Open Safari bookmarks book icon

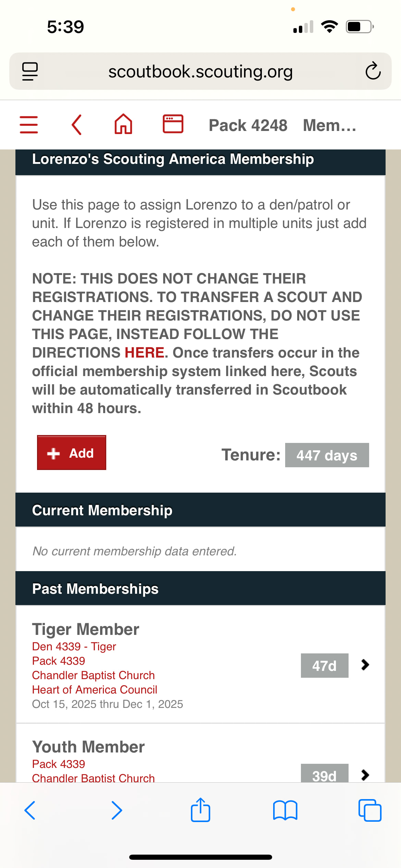click(285, 810)
